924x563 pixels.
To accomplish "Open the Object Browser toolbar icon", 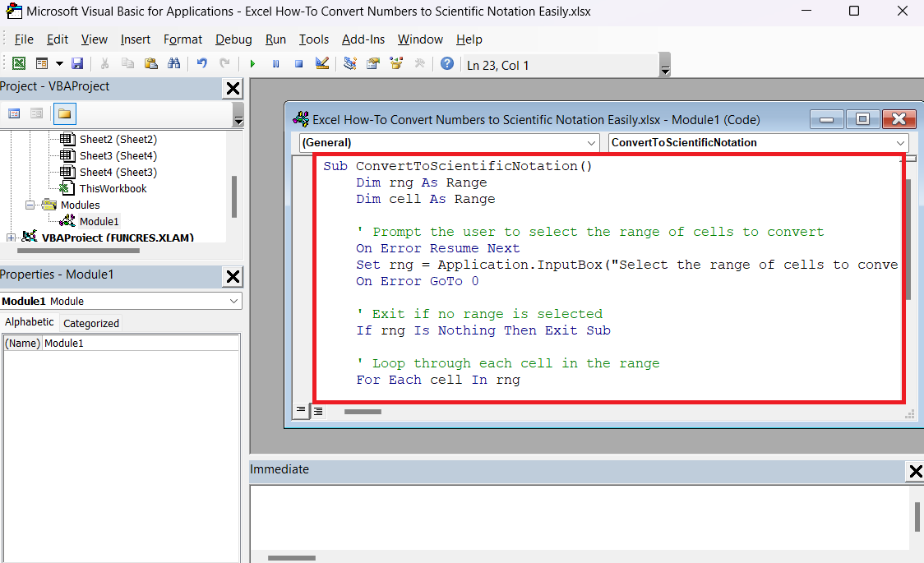I will click(396, 63).
